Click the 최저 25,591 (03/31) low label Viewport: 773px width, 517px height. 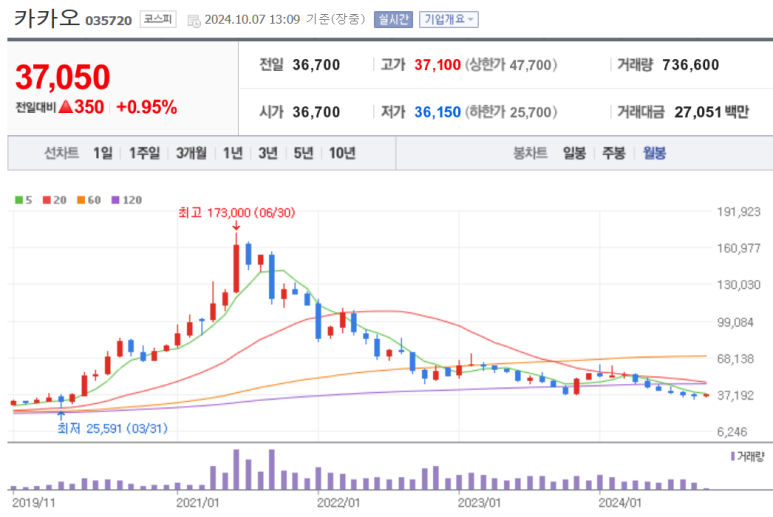tap(112, 428)
